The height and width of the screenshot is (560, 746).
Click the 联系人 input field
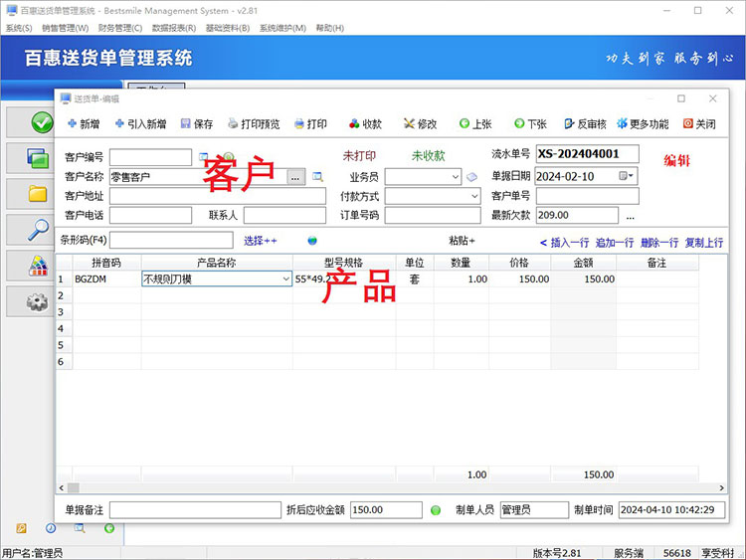[x=285, y=216]
